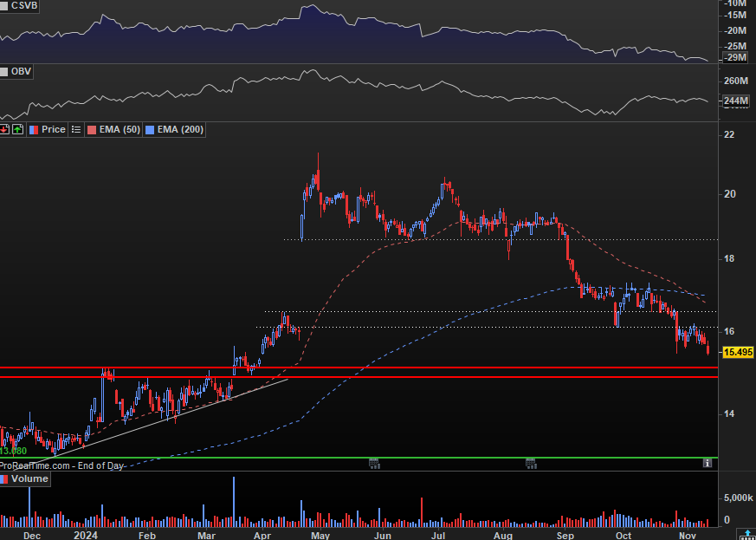Click the calendar event marker near August
Screen dimensions: 756x540
(531, 464)
